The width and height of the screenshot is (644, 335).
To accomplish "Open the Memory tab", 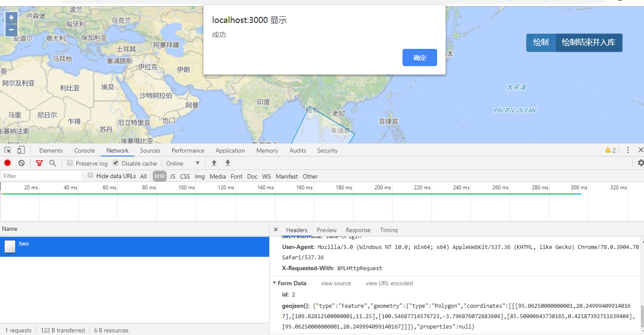I will click(267, 150).
